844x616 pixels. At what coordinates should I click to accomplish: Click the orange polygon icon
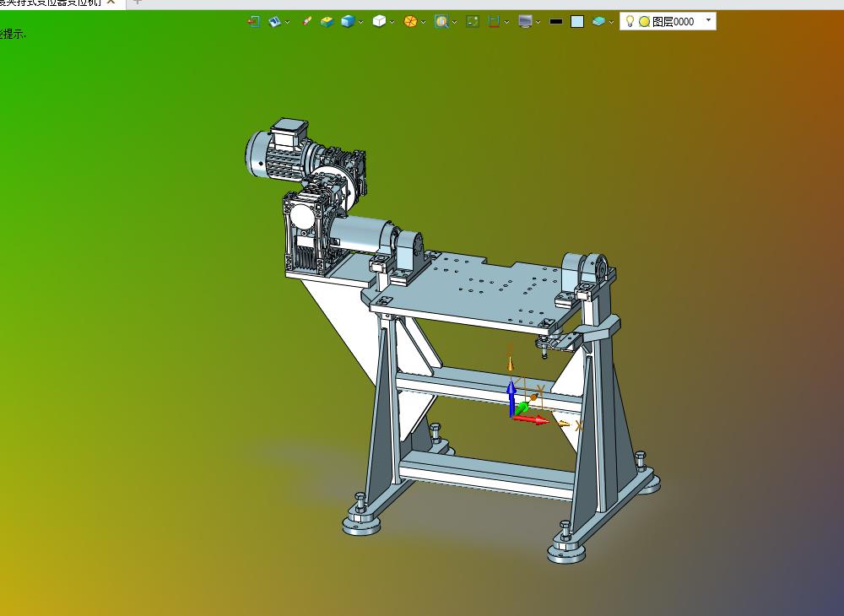410,22
